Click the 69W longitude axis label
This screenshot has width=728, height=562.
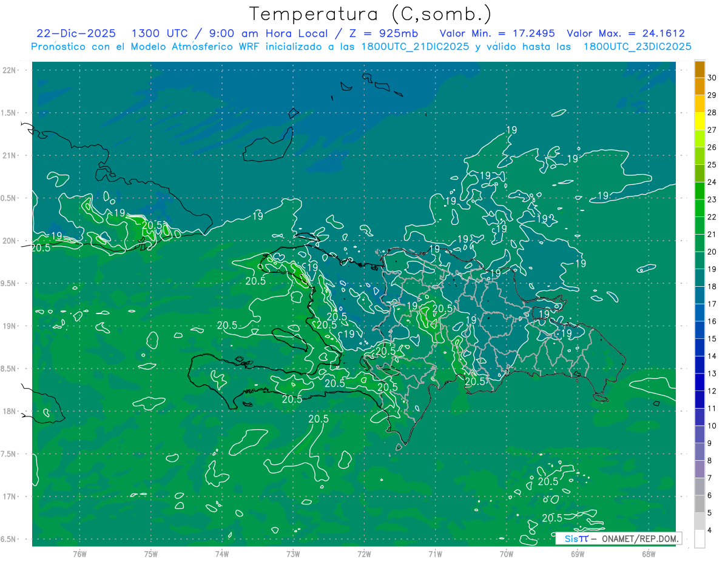pyautogui.click(x=578, y=554)
